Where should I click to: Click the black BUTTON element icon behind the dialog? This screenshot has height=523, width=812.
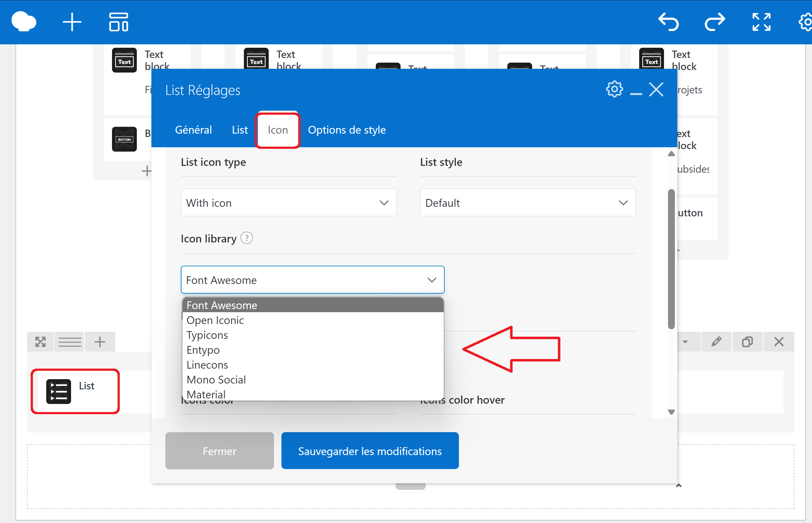pos(124,139)
